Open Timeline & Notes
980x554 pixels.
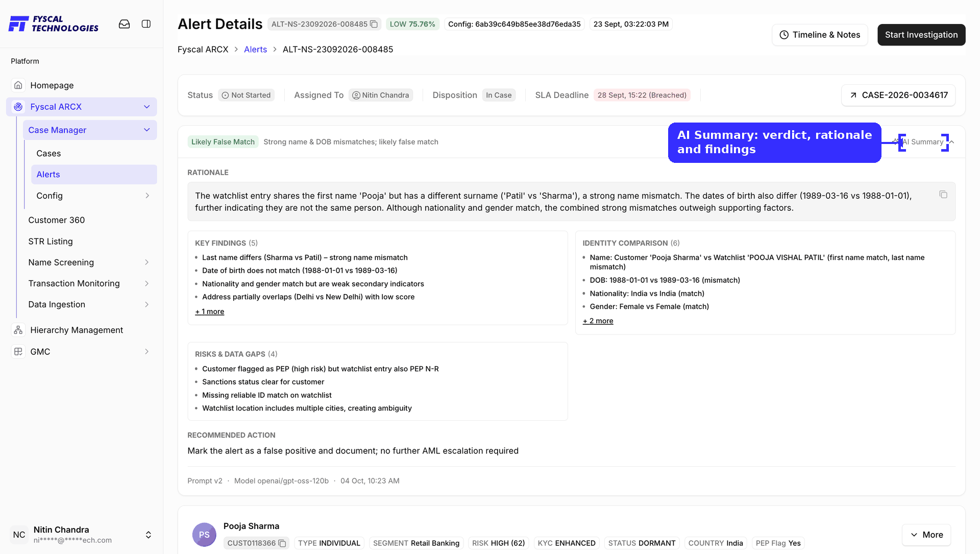click(820, 35)
